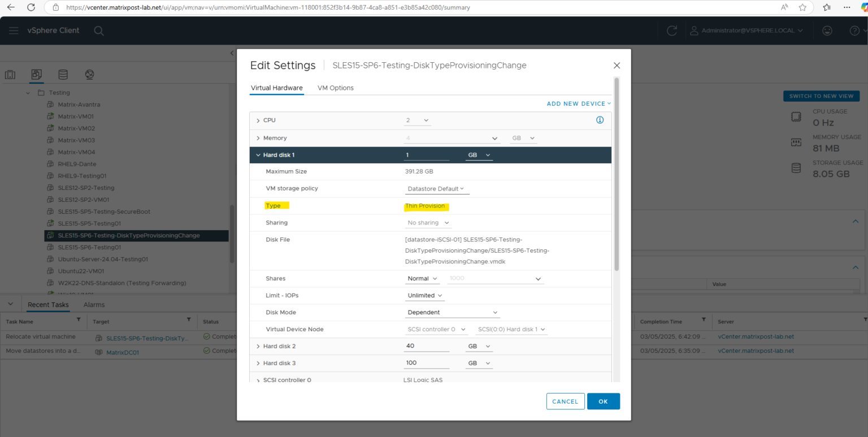Click the OK button to save settings
The width and height of the screenshot is (868, 437).
pyautogui.click(x=603, y=401)
